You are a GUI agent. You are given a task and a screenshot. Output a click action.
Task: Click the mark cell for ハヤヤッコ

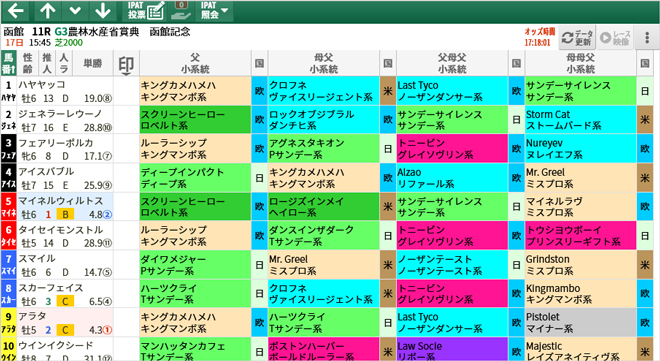coord(126,91)
